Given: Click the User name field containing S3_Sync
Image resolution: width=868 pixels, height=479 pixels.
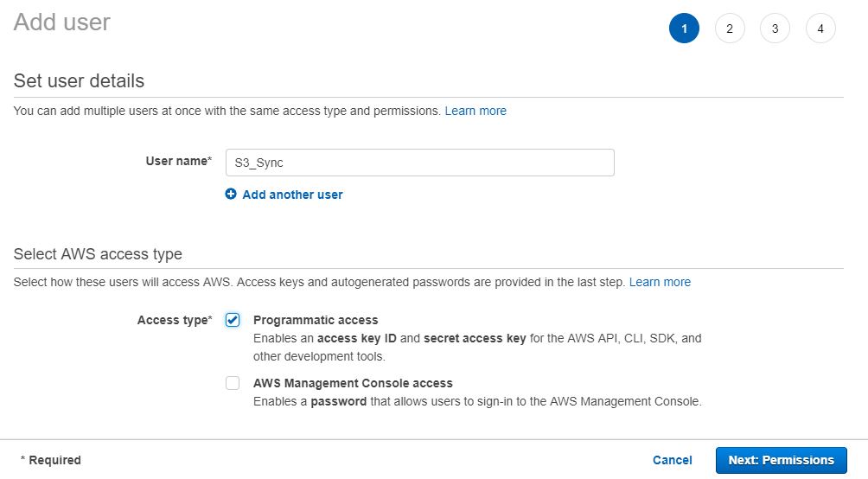Looking at the screenshot, I should pos(419,163).
